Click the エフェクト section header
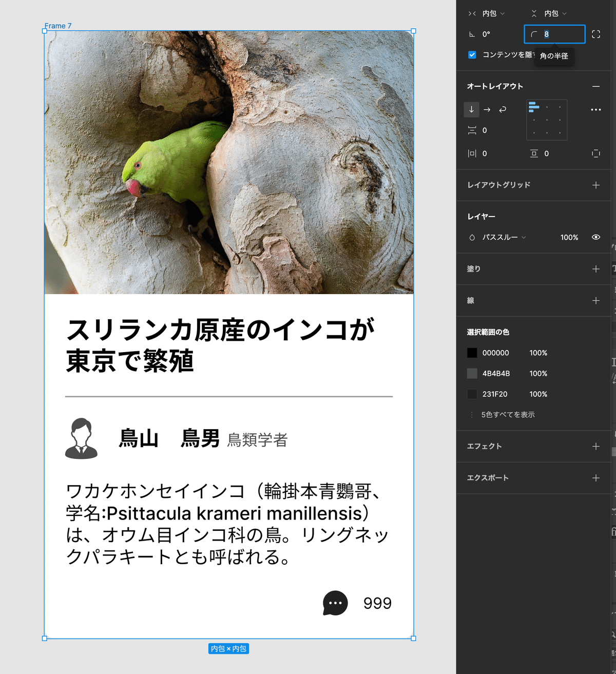Image resolution: width=616 pixels, height=674 pixels. pyautogui.click(x=484, y=446)
